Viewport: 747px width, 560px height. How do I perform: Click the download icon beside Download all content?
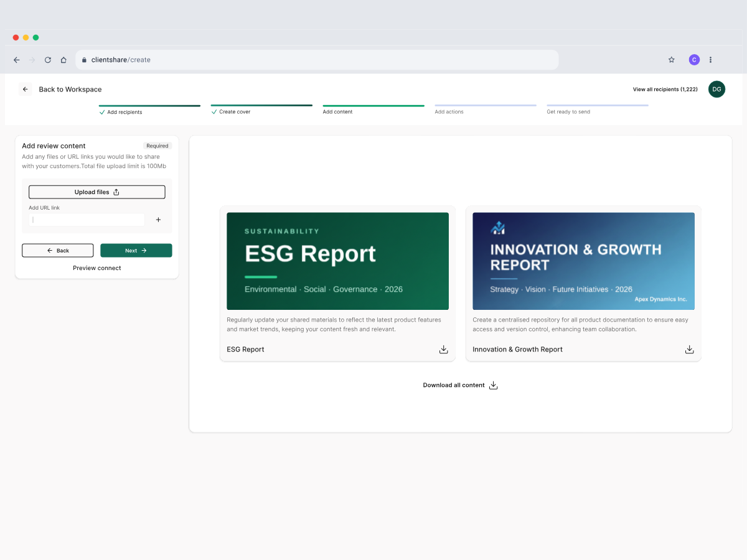[x=494, y=385]
